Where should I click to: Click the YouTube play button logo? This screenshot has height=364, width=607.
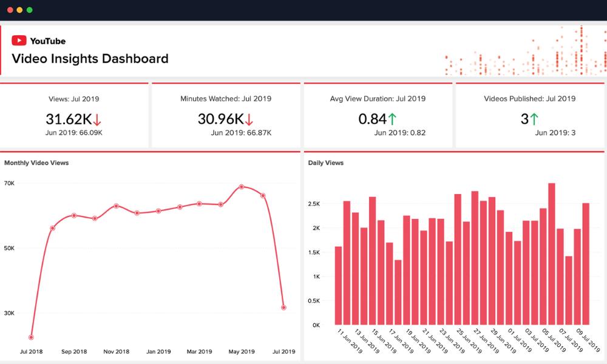(19, 41)
